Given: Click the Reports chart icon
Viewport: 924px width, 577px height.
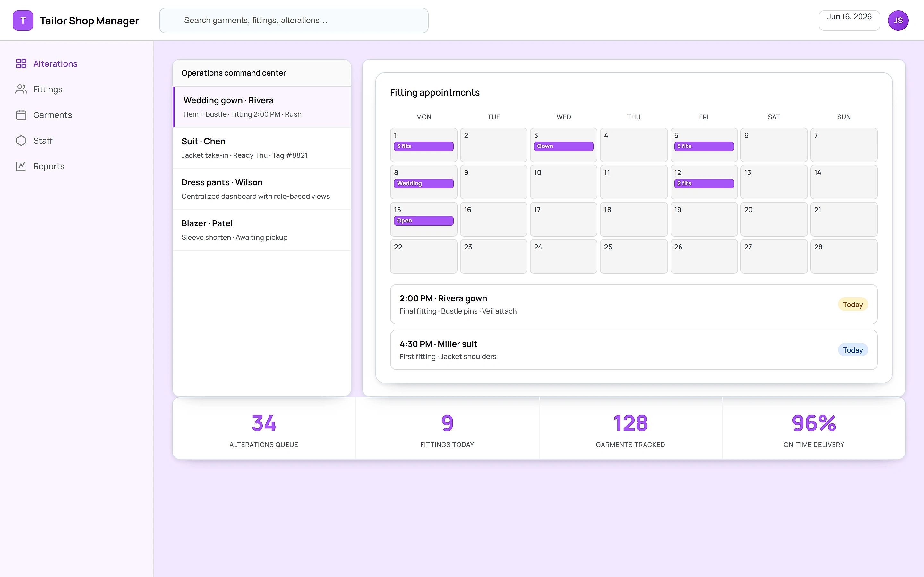Looking at the screenshot, I should [x=21, y=166].
